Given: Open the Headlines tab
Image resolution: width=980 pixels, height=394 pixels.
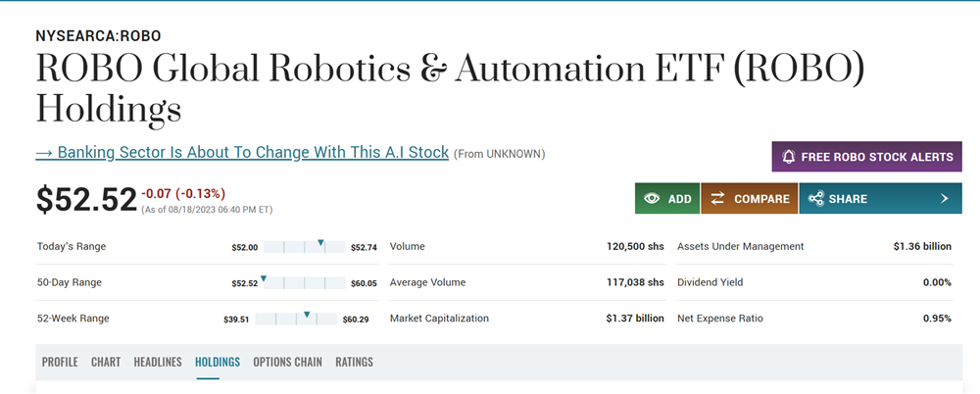Looking at the screenshot, I should pos(158,362).
